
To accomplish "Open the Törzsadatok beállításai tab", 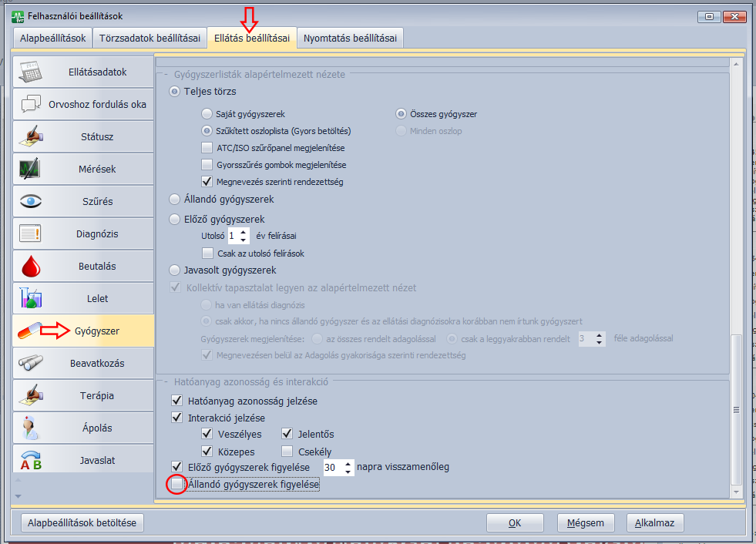I will [150, 39].
